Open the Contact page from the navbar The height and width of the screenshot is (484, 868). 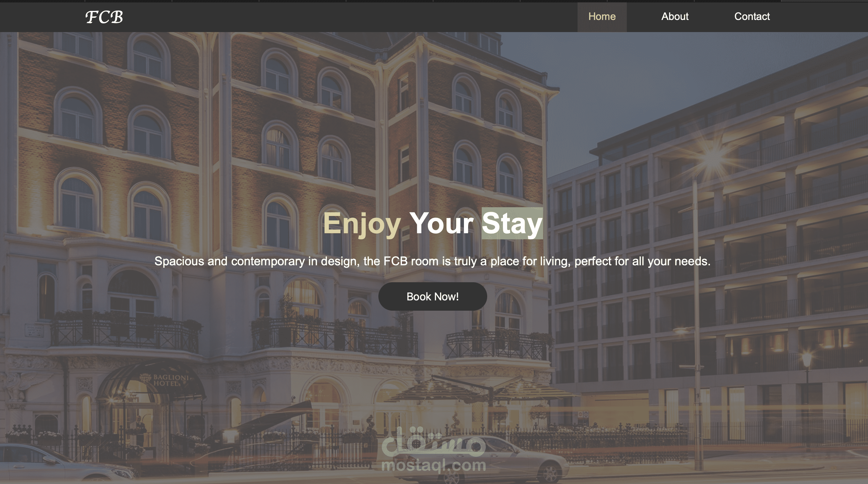coord(752,17)
